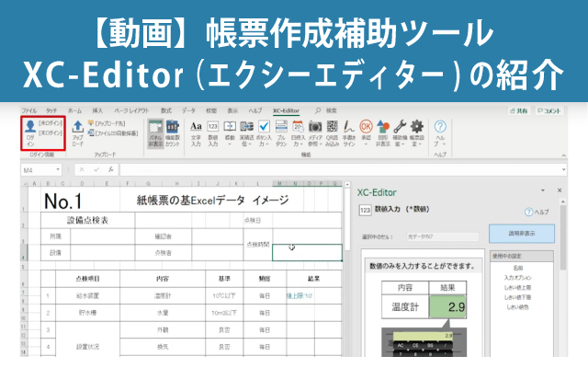Click the formula bar confirm check icon
588x368 pixels.
pyautogui.click(x=96, y=169)
